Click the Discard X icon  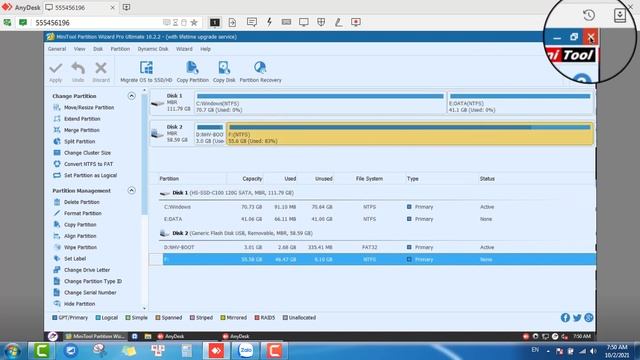point(101,68)
